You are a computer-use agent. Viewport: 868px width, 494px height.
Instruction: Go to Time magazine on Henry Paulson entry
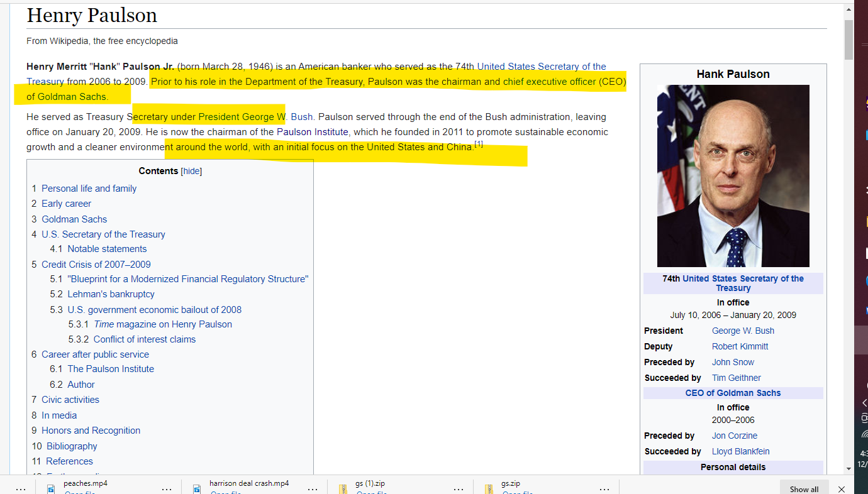[x=163, y=324]
